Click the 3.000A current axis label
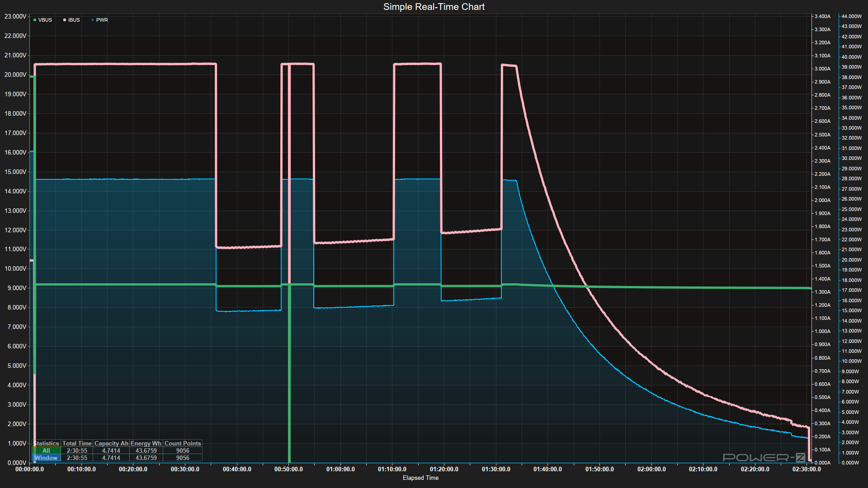 [822, 69]
